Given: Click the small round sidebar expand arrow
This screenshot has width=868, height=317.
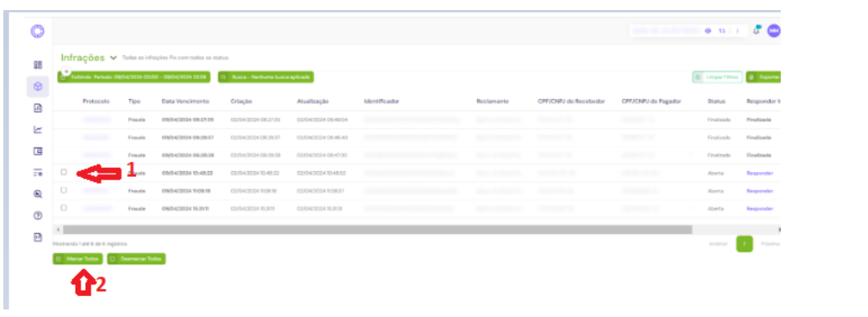Looking at the screenshot, I should coord(65,71).
